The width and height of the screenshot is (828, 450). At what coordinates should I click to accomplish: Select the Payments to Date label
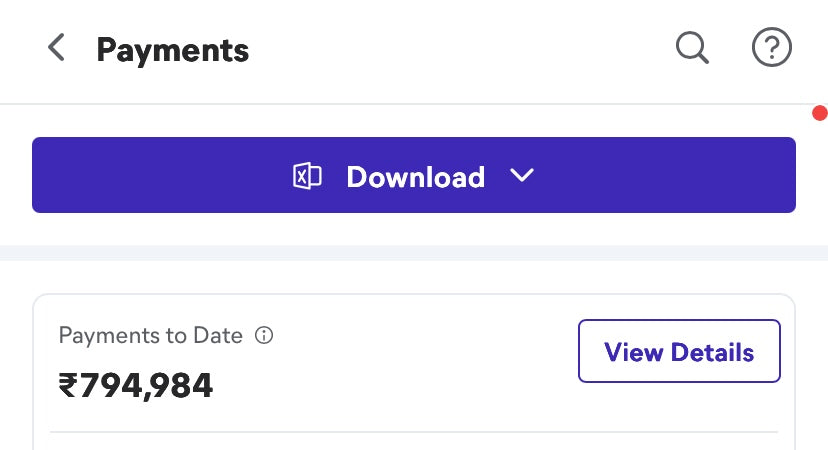coord(150,336)
